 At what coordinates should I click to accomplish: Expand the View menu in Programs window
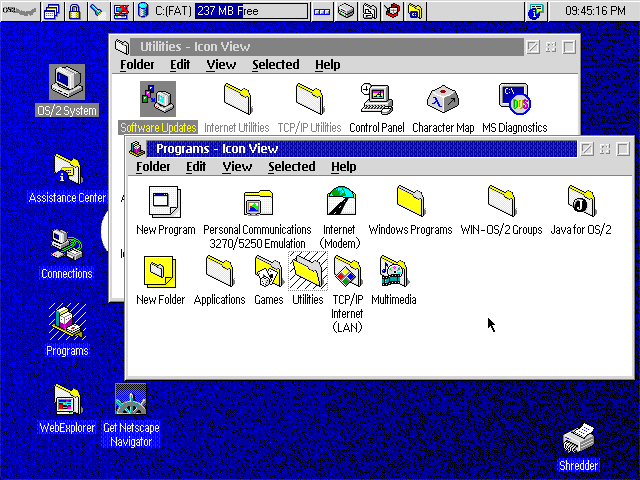[x=237, y=167]
